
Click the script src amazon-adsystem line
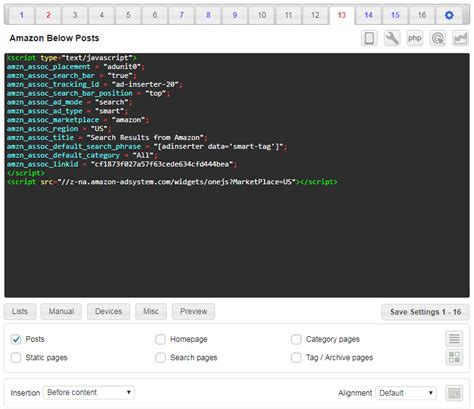coord(172,182)
